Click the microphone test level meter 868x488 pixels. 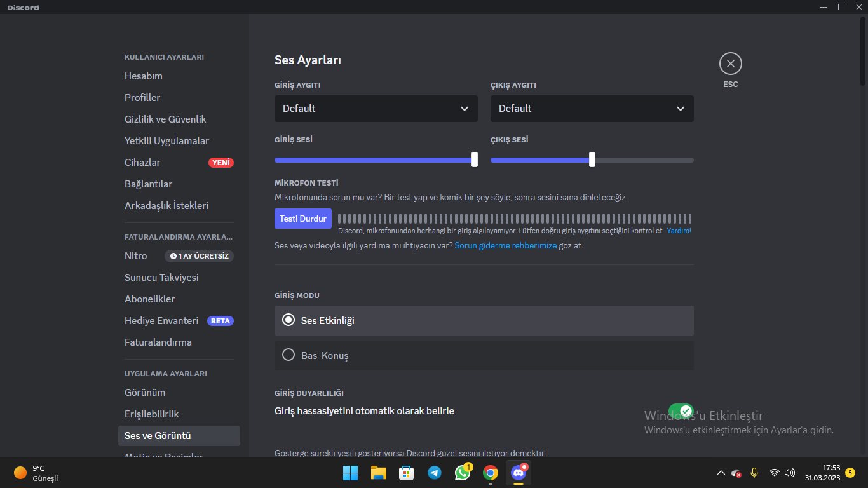coord(515,219)
